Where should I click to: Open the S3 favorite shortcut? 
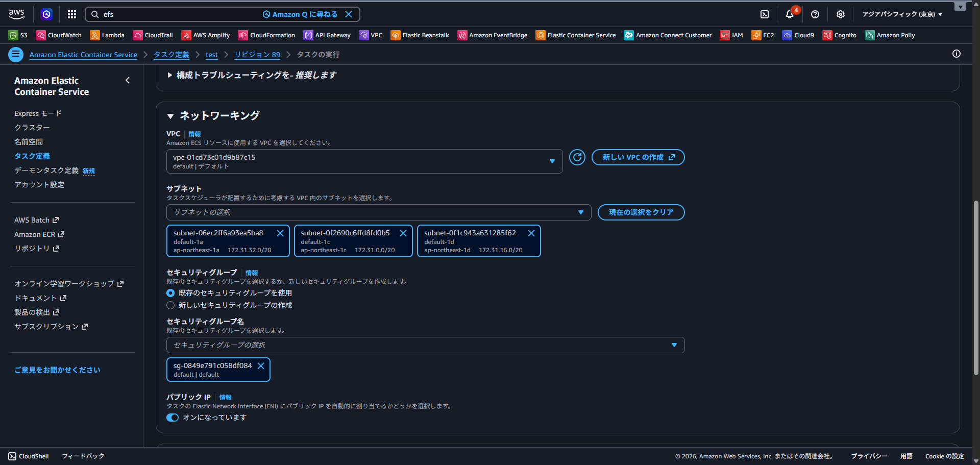pos(18,35)
